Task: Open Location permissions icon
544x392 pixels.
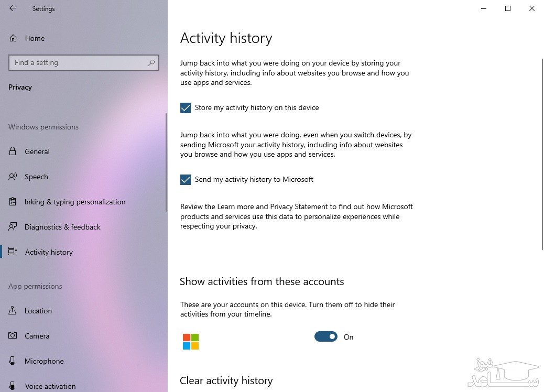Action: (13, 311)
